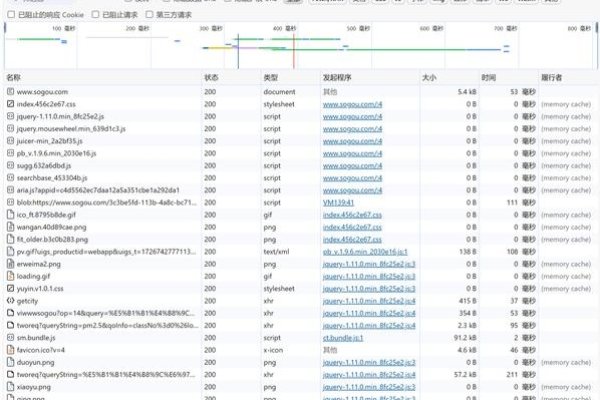Click the file icon for tworeq?queryString=pm2.5 request
The image size is (600, 400).
(x=10, y=325)
